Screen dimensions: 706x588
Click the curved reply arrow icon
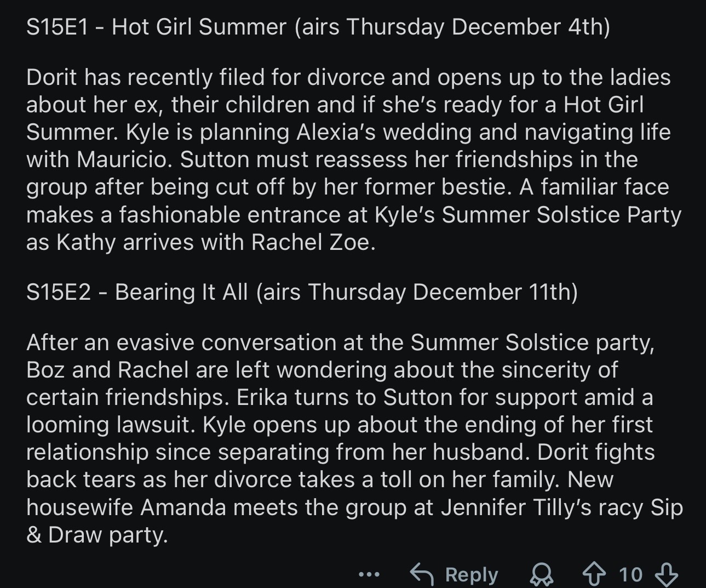click(x=422, y=574)
